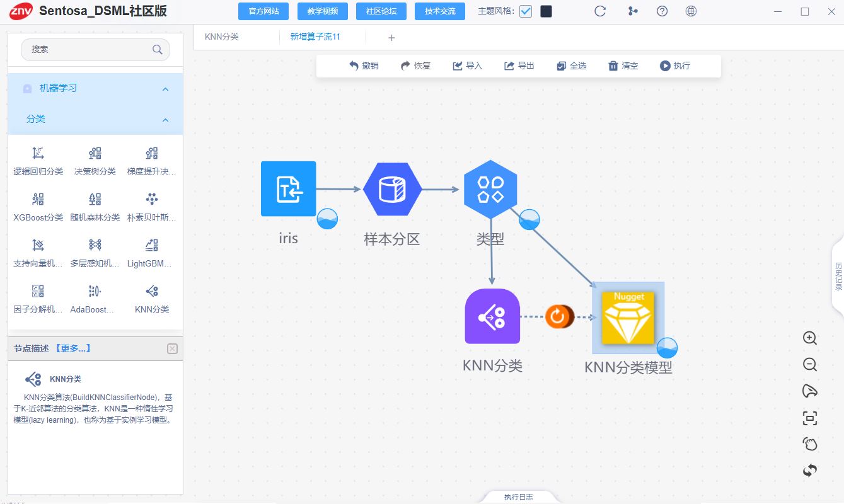Select the 支持向量机 operator icon
The height and width of the screenshot is (504, 844).
pyautogui.click(x=38, y=245)
